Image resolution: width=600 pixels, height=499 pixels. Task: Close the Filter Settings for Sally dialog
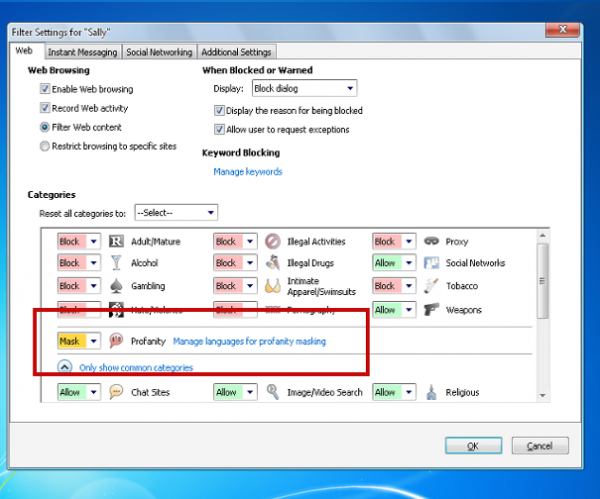(x=562, y=30)
